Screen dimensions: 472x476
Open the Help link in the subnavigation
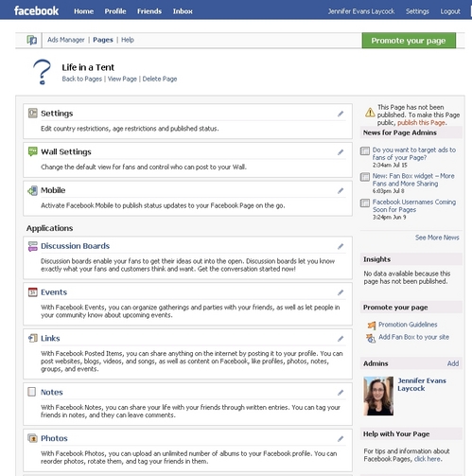128,40
